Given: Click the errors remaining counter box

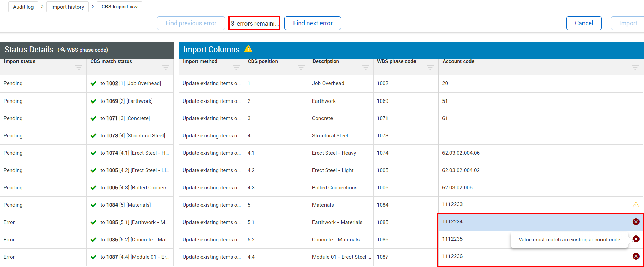Looking at the screenshot, I should pos(254,23).
